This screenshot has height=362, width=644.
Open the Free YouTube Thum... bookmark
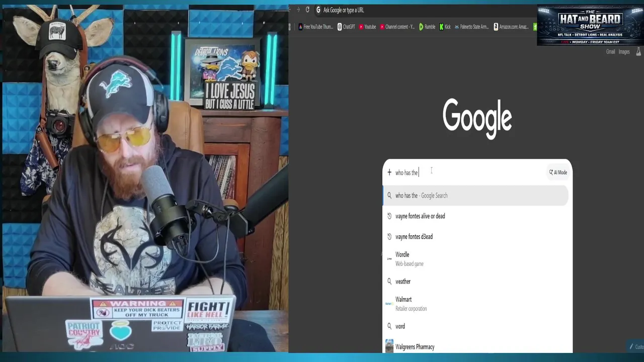point(315,27)
